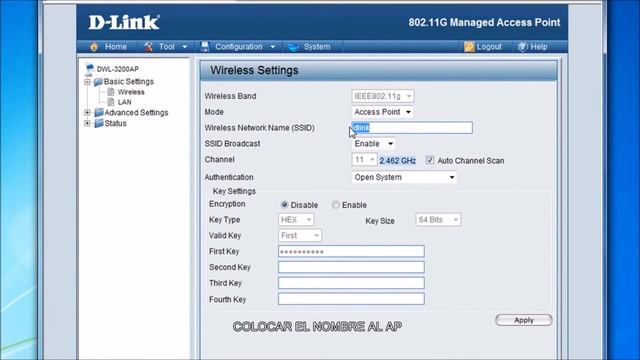Toggle the Auto Channel Scan checkbox
640x360 pixels.
[429, 160]
